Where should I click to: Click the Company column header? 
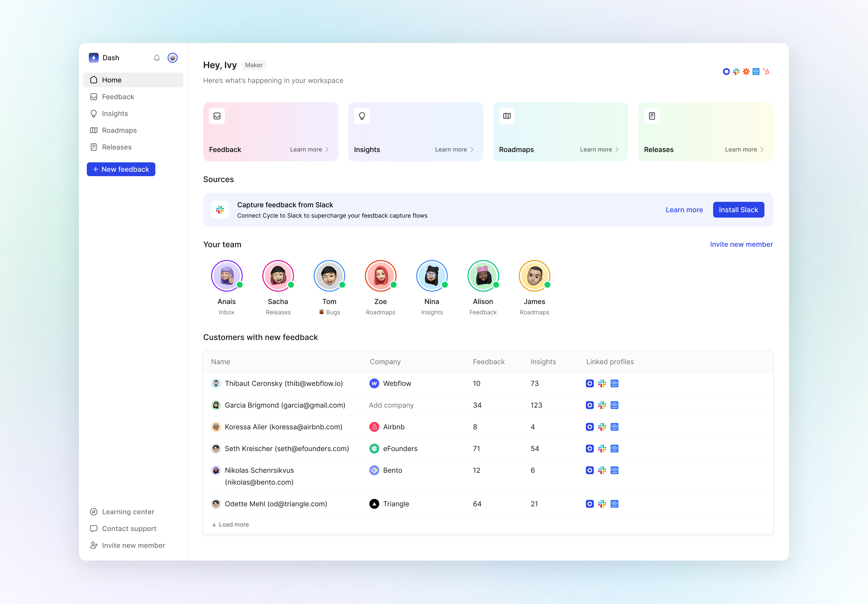(385, 362)
